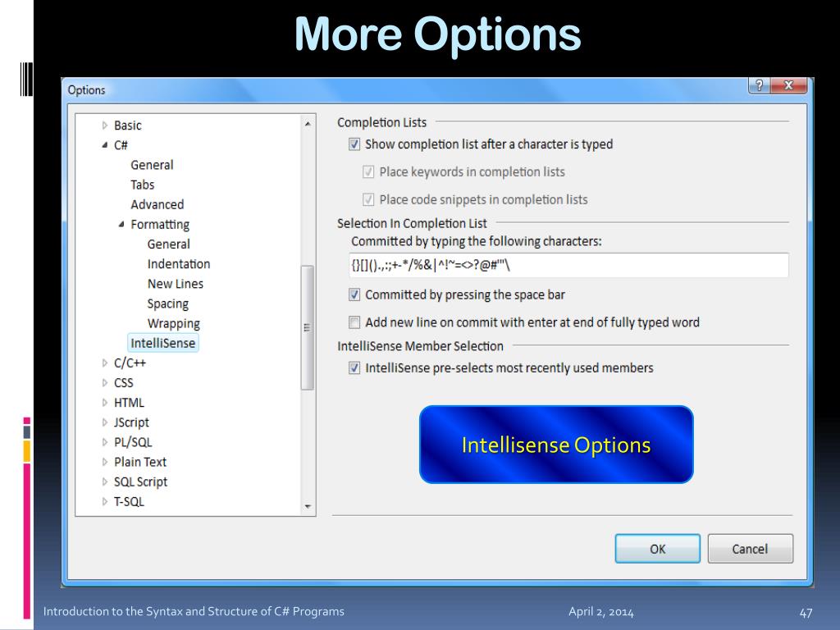This screenshot has width=840, height=630.
Task: Click the OK button
Action: (x=657, y=549)
